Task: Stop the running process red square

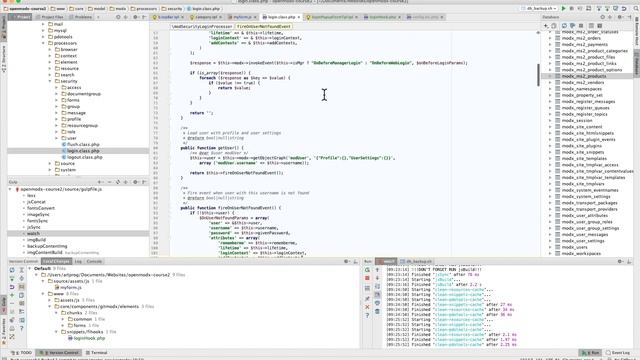Action: (367, 278)
